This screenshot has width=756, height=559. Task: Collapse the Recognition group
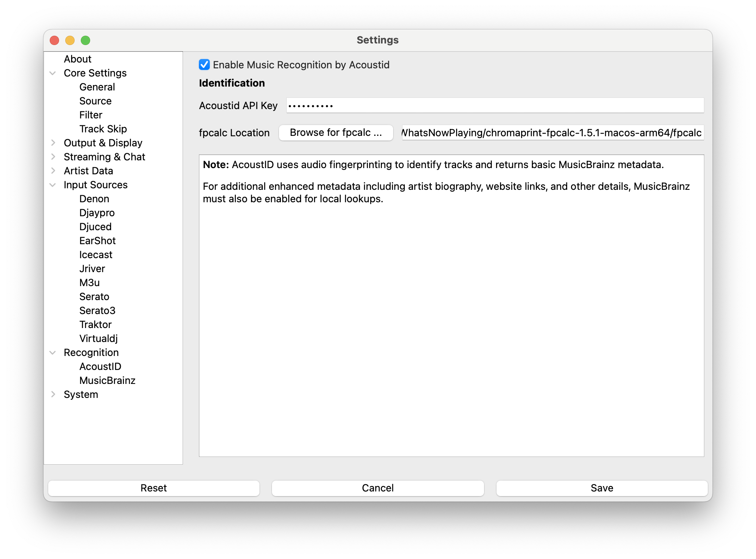click(53, 352)
